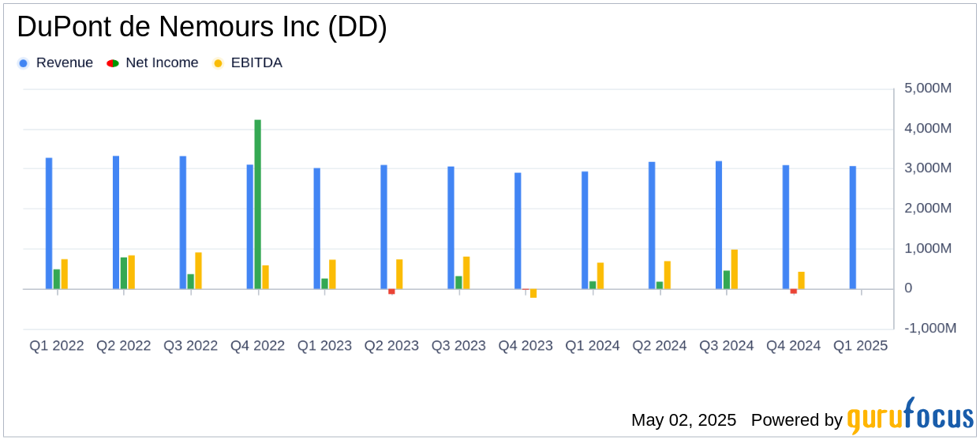980x440 pixels.
Task: Click the Q2 2022 axis label
Action: click(124, 346)
